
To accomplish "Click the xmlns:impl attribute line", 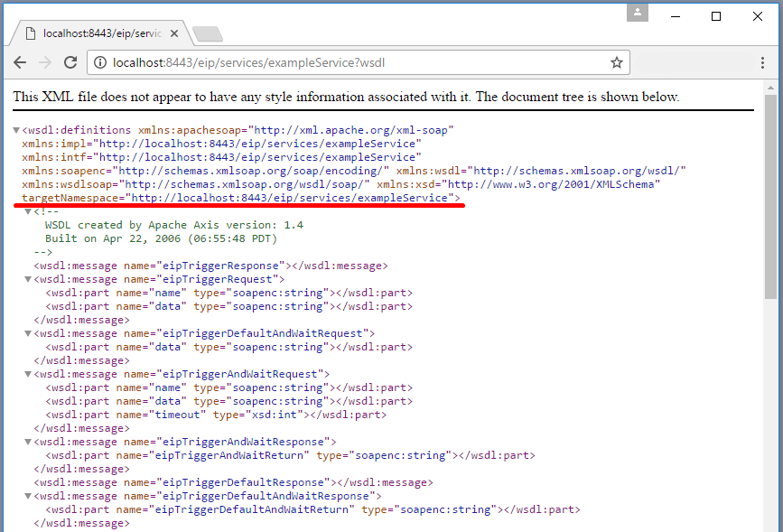I will pos(221,144).
